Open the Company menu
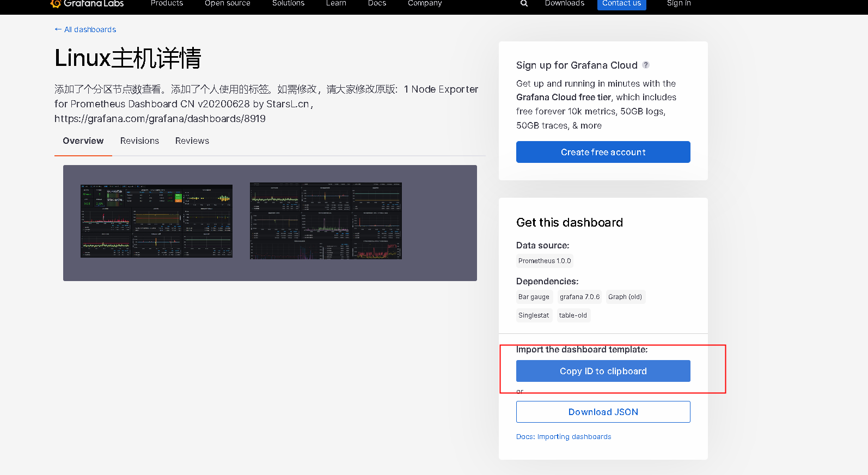This screenshot has width=868, height=475. 425,3
